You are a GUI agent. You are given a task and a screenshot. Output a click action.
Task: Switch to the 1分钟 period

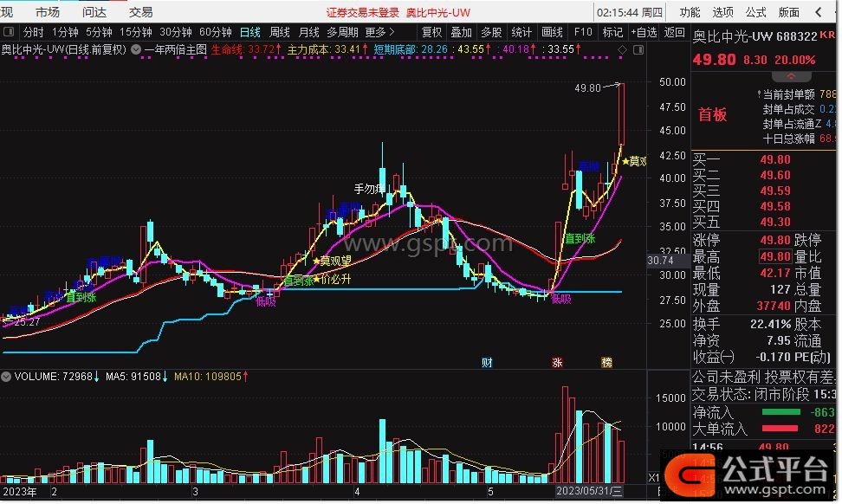coord(65,32)
